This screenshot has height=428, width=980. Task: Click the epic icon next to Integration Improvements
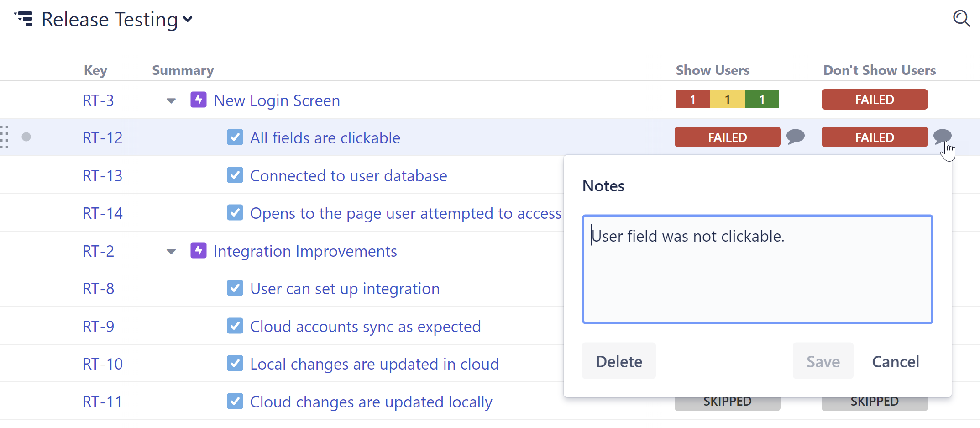pos(198,251)
